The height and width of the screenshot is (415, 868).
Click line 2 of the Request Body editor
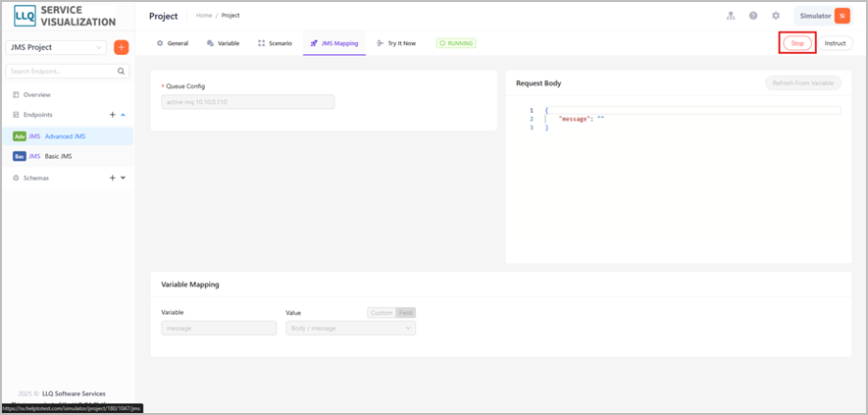692,119
